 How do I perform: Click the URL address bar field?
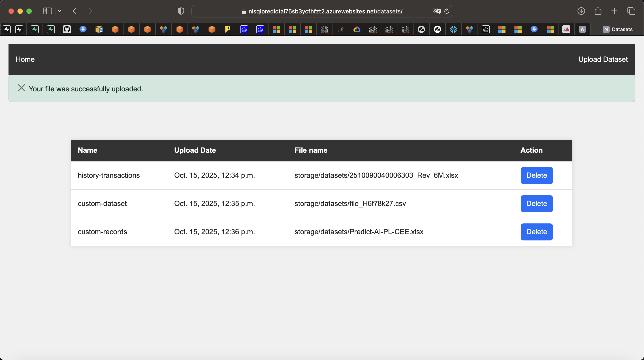[325, 11]
